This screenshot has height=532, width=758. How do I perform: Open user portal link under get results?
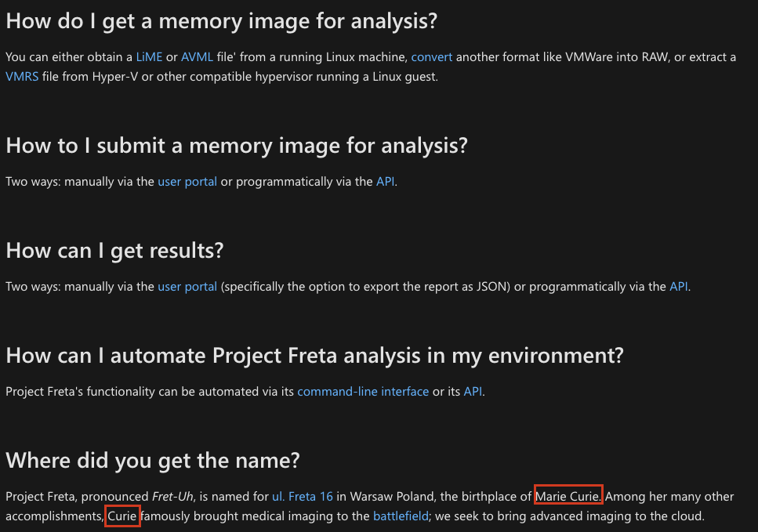pos(187,287)
